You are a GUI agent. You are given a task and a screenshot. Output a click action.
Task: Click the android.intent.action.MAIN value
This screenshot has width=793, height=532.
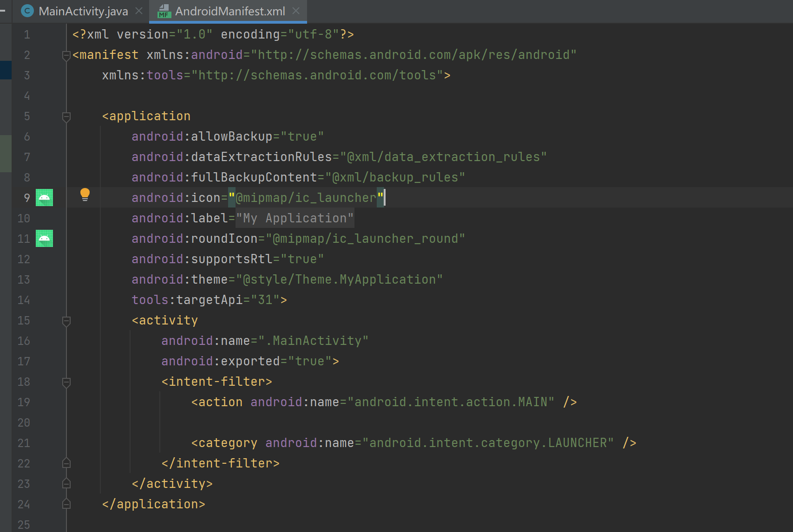451,402
